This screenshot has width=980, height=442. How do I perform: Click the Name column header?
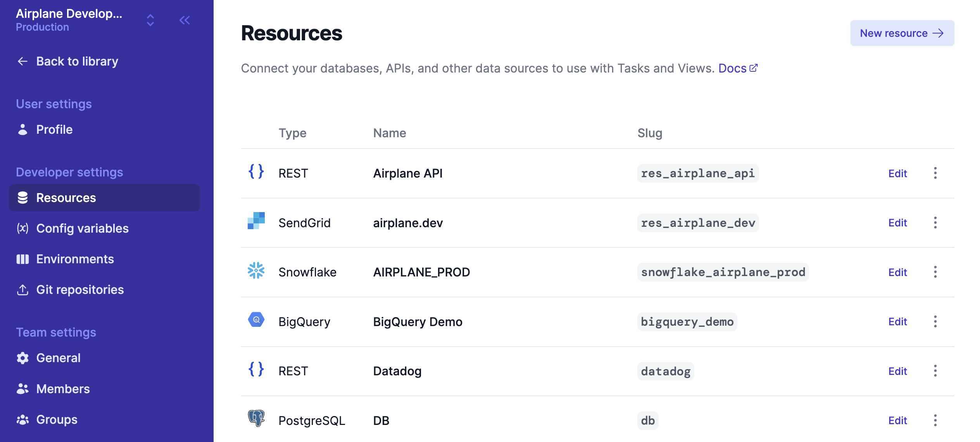click(390, 133)
